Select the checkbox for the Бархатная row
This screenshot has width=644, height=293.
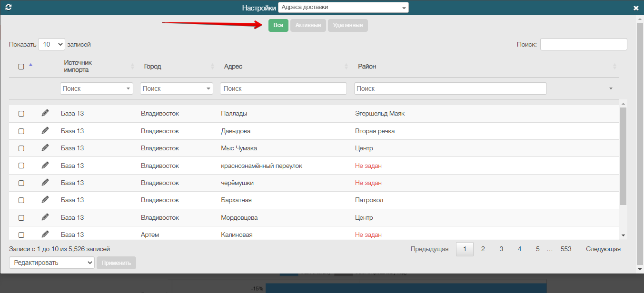(21, 200)
